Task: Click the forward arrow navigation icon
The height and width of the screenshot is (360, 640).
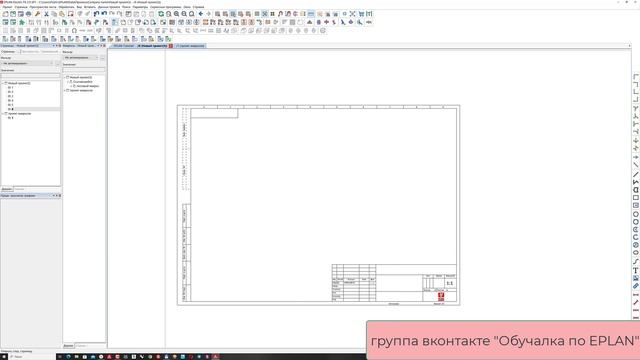Action: [209, 14]
